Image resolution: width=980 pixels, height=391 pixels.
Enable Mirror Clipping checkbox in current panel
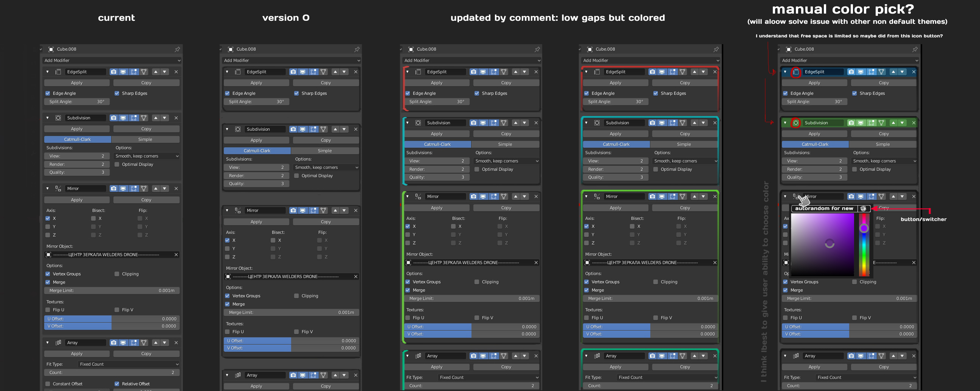(x=117, y=274)
